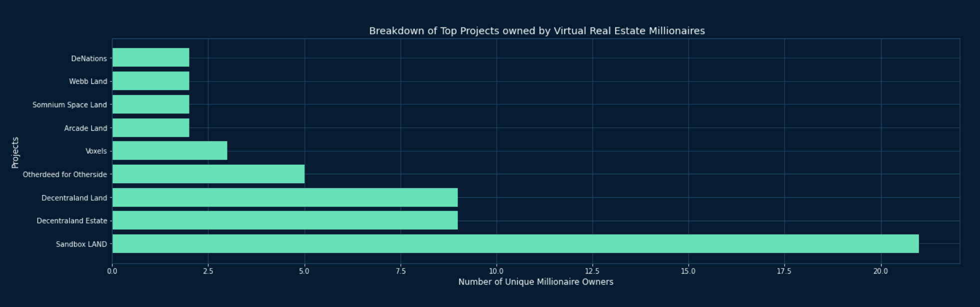Click the 'Number of Unique Millionaire Owners' axis title
The height and width of the screenshot is (307, 980).
tap(536, 282)
